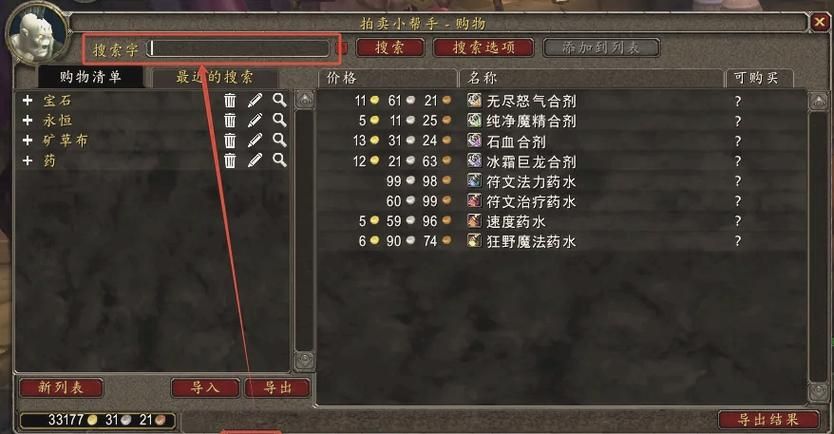
Task: Expand the 药 list with plus sign
Action: click(x=28, y=161)
